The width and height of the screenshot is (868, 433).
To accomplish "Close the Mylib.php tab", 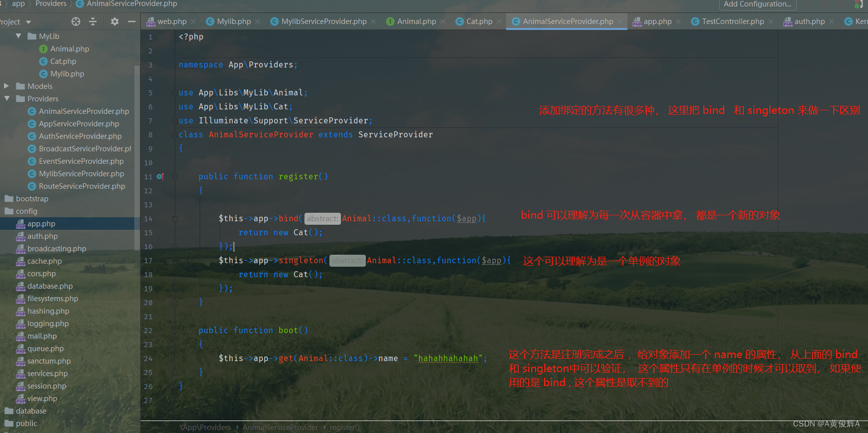I will pos(258,21).
